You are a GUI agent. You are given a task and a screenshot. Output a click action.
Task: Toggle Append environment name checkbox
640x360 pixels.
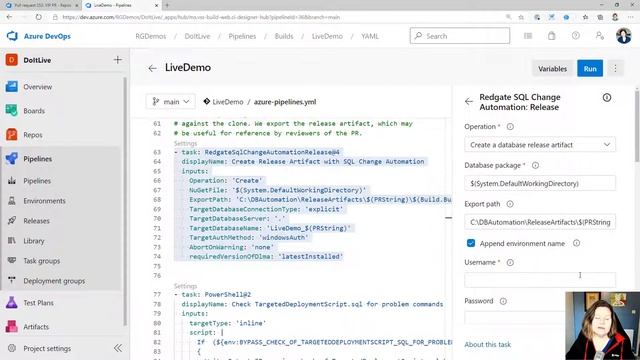pyautogui.click(x=471, y=243)
